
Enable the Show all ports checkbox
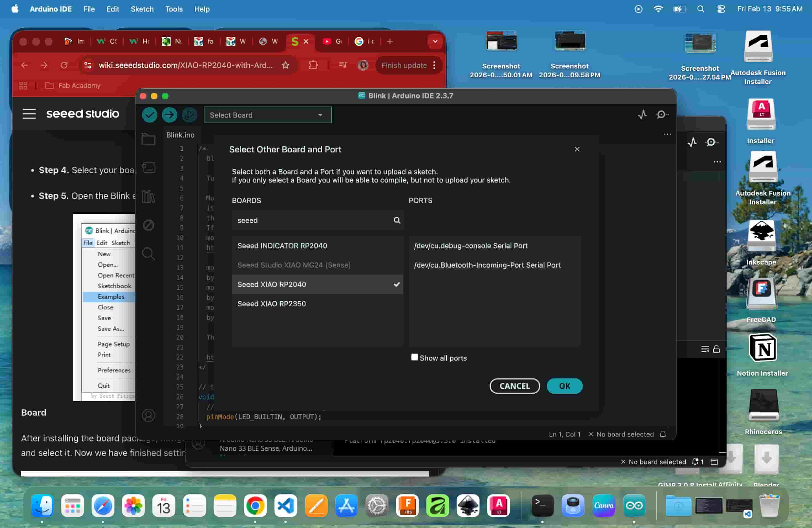414,357
